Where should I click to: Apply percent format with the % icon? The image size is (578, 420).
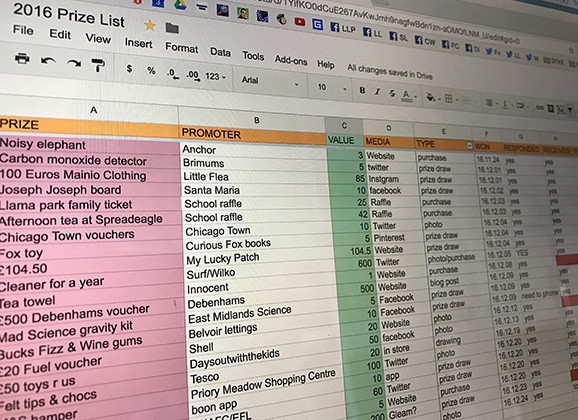point(151,70)
